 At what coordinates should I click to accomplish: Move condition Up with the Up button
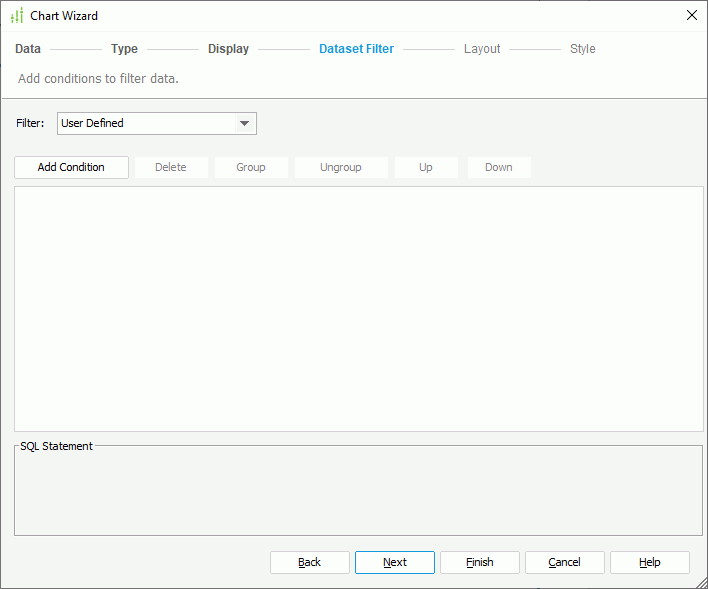(426, 167)
